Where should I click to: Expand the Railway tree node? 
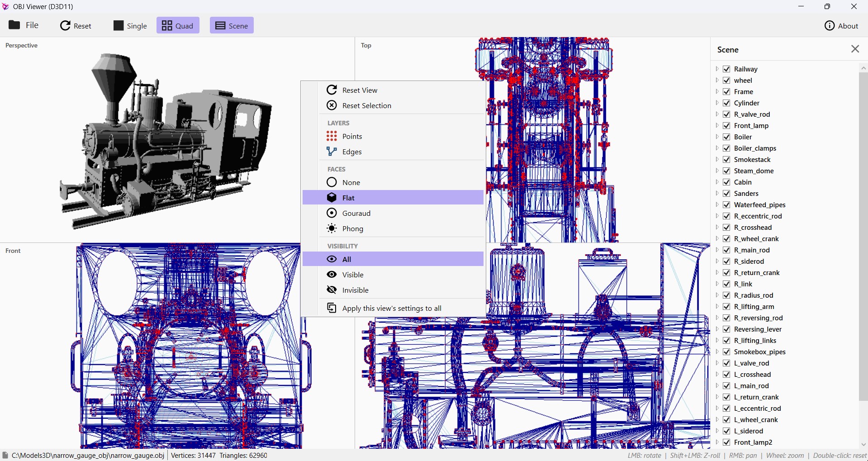(717, 69)
